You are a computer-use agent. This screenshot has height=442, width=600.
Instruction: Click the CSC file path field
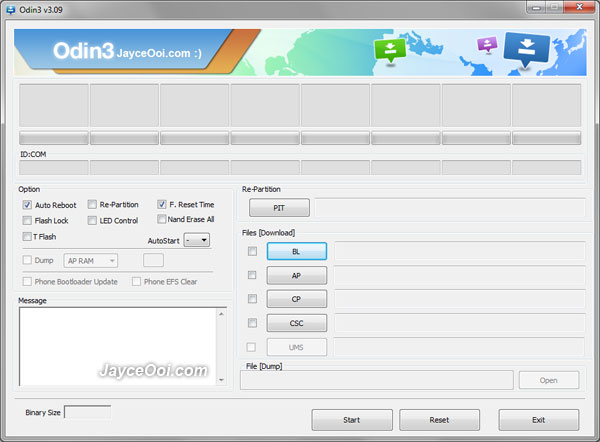(460, 323)
